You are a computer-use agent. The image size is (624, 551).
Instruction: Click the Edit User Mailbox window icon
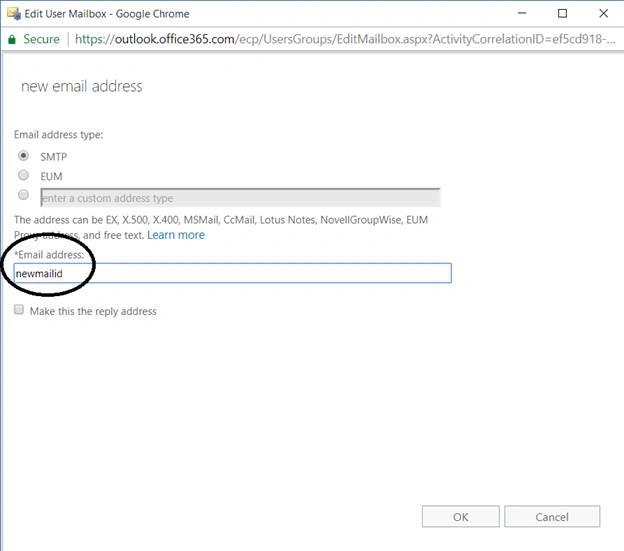point(14,13)
